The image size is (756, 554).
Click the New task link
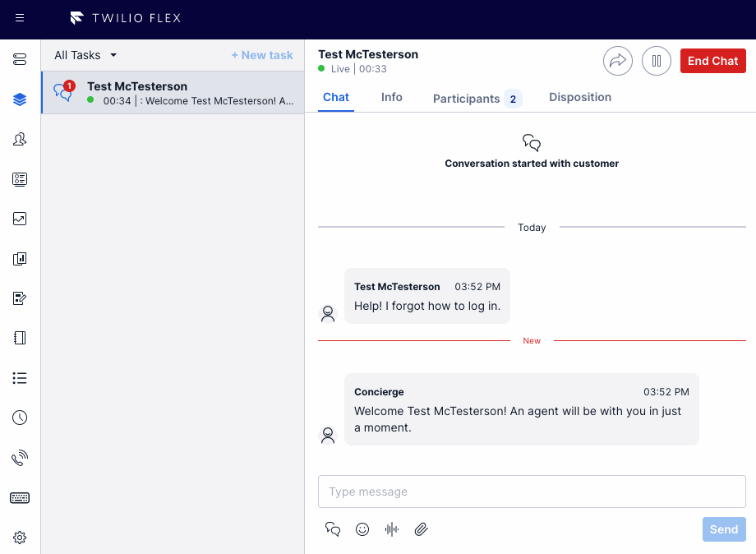[262, 55]
